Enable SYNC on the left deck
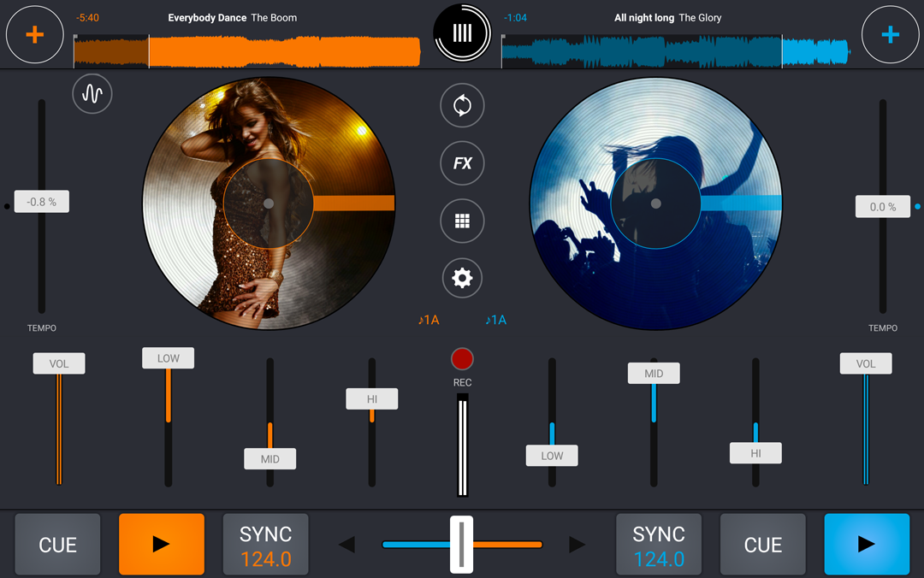The image size is (924, 578). (265, 544)
